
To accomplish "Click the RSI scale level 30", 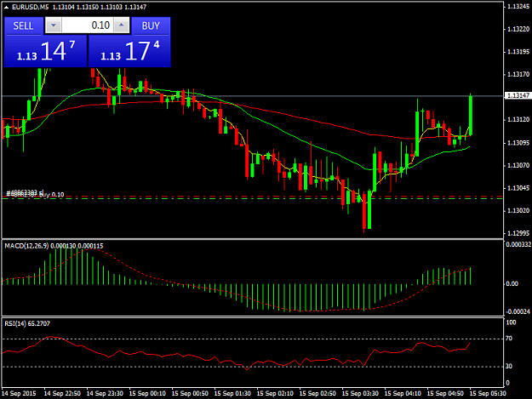I will tap(509, 366).
